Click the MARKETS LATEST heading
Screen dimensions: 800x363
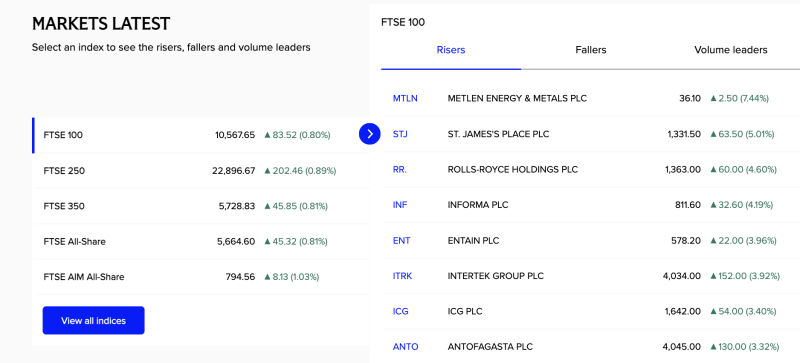click(x=101, y=23)
